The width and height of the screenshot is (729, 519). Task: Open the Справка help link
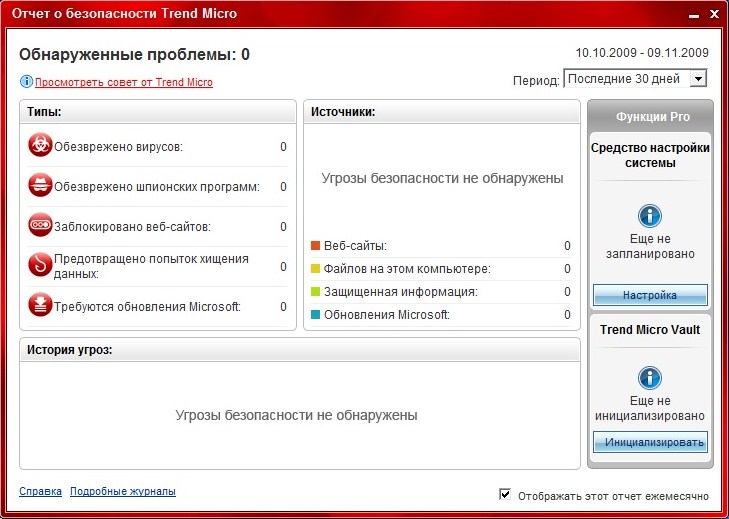click(x=40, y=491)
